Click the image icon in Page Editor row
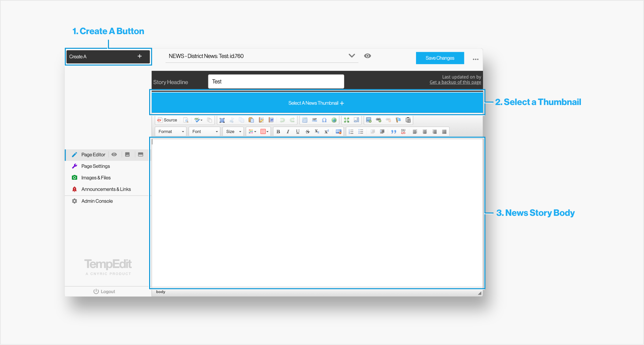The width and height of the screenshot is (644, 345). pyautogui.click(x=128, y=155)
